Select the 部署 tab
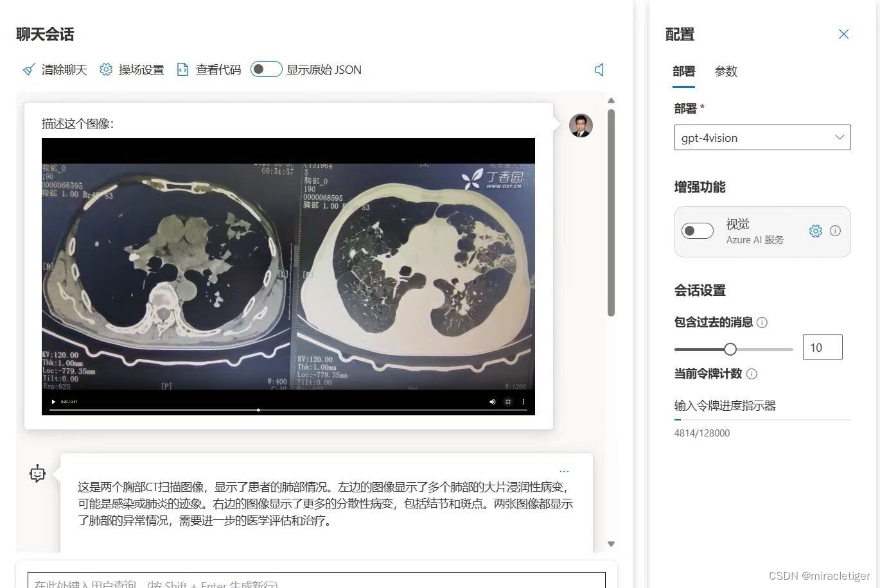Image resolution: width=880 pixels, height=588 pixels. 683,72
